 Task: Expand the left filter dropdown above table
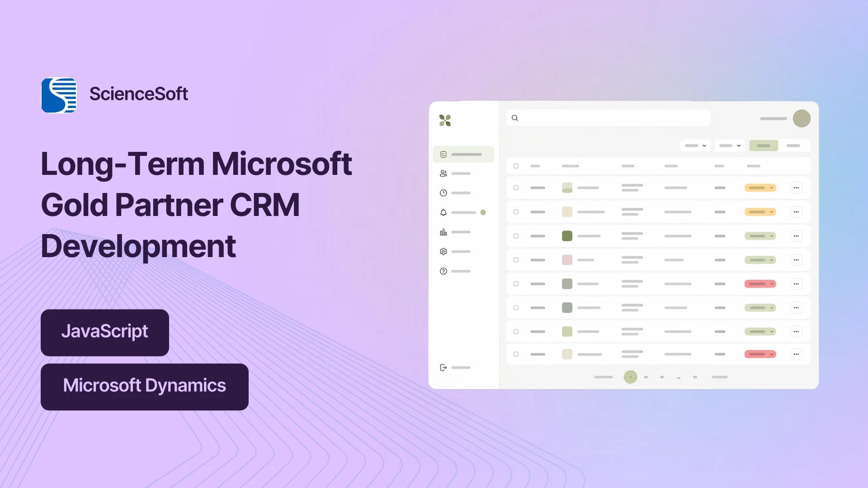695,145
